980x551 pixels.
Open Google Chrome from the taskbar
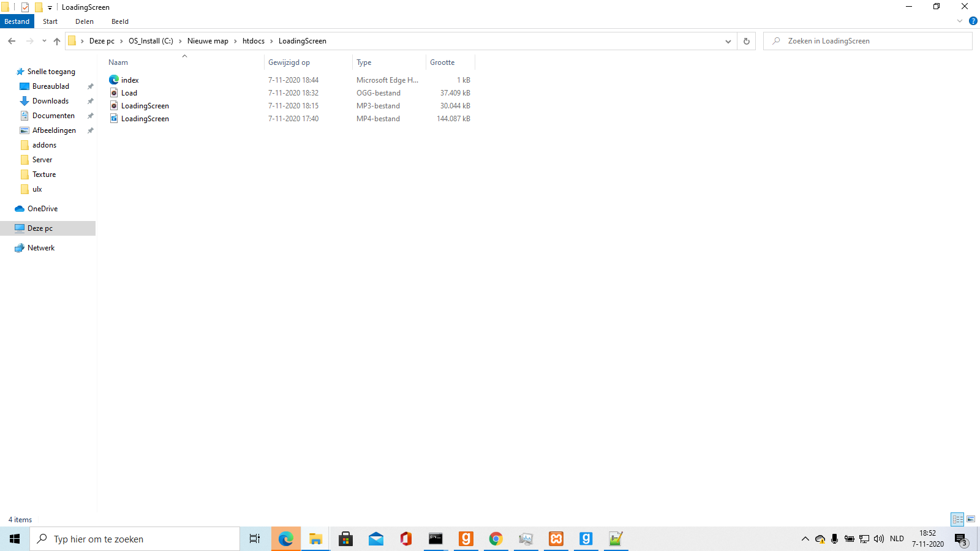(x=496, y=539)
